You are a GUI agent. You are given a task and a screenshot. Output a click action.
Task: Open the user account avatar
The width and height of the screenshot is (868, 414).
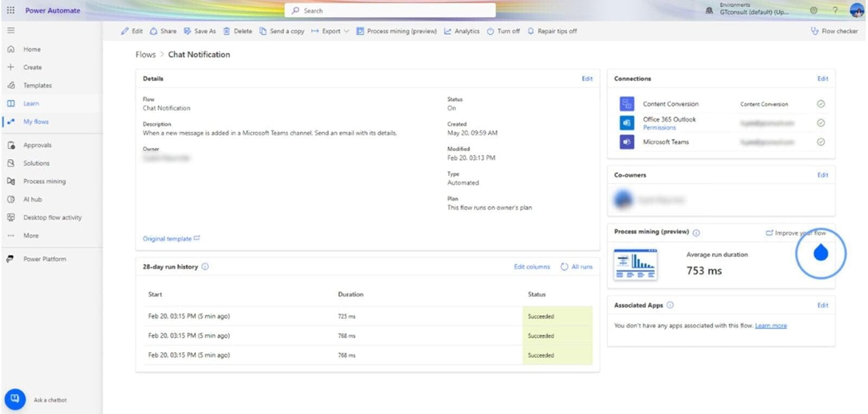click(x=857, y=10)
